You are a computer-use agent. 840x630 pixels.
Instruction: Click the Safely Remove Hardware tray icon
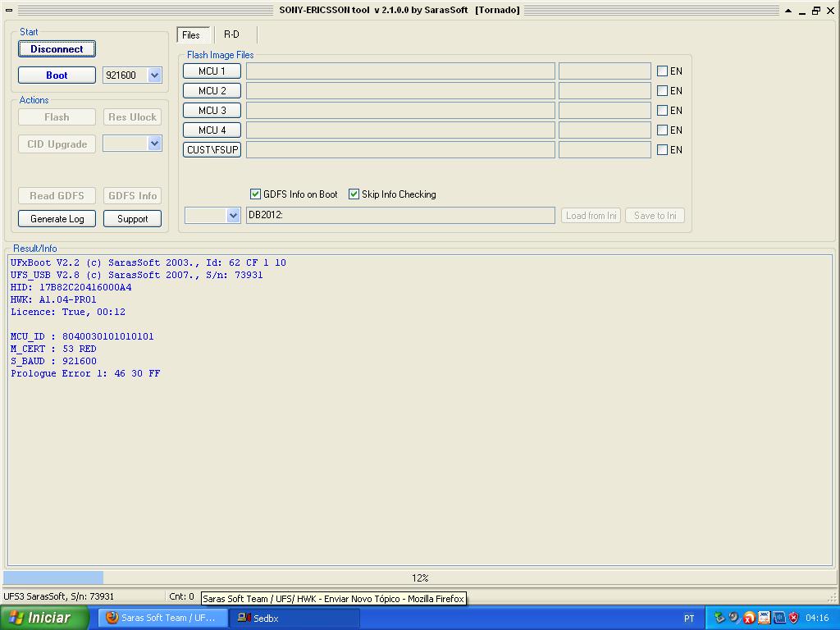tap(719, 618)
